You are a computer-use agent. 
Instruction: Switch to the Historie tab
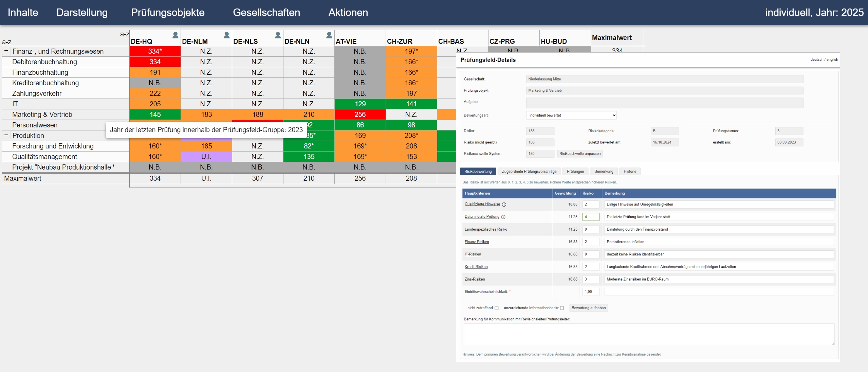click(630, 172)
